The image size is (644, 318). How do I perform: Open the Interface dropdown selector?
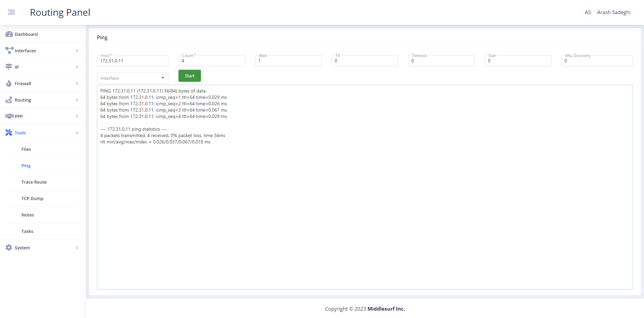(132, 77)
